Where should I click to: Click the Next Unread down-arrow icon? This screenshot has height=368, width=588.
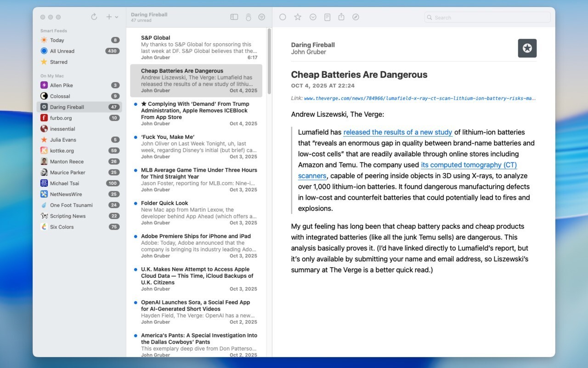(x=313, y=17)
